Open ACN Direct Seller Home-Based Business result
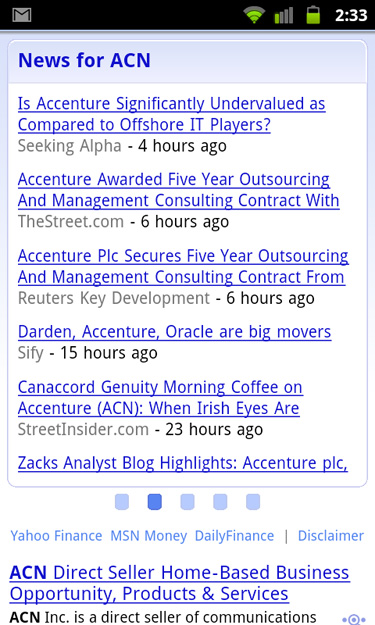375x625 pixels. tap(179, 583)
